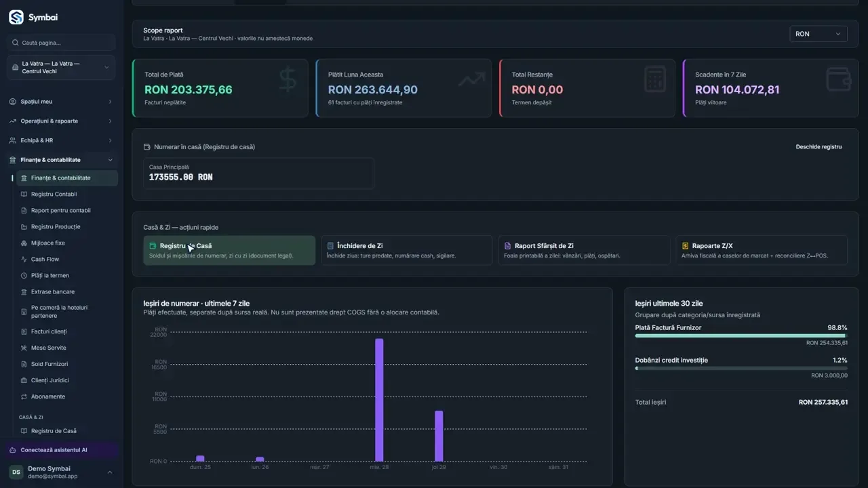Screen dimensions: 868x488
Task: Click the Clienți Juridici sidebar icon
Action: (24, 381)
